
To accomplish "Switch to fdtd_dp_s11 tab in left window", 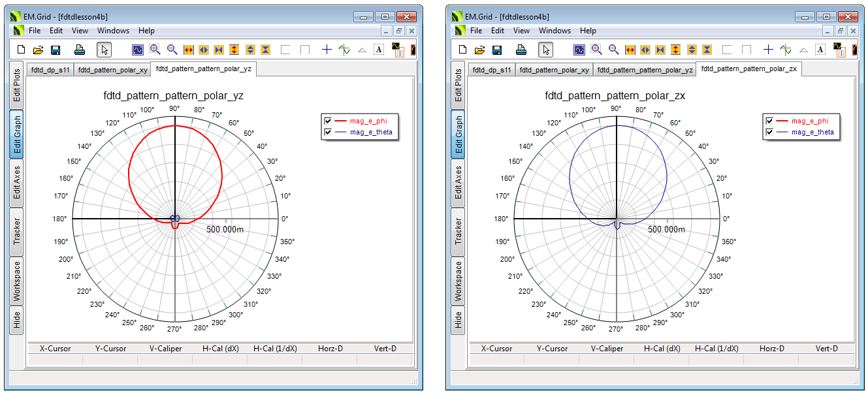I will [49, 70].
